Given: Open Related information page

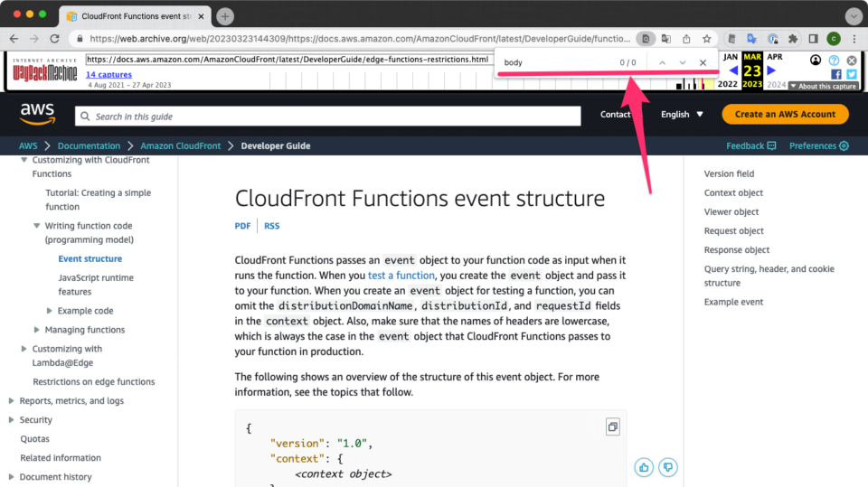Looking at the screenshot, I should 61,458.
